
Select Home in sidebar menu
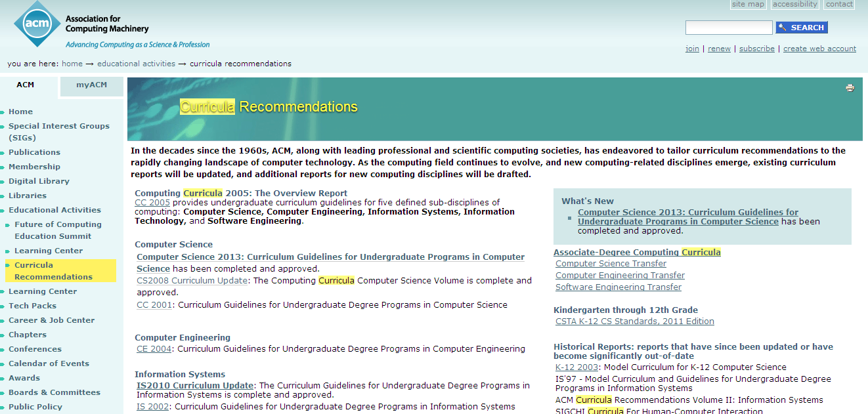[x=20, y=112]
